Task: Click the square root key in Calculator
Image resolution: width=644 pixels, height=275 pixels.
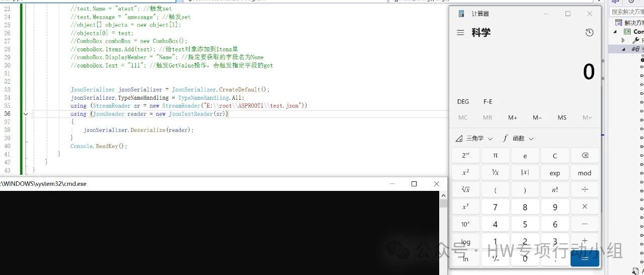Action: [466, 189]
